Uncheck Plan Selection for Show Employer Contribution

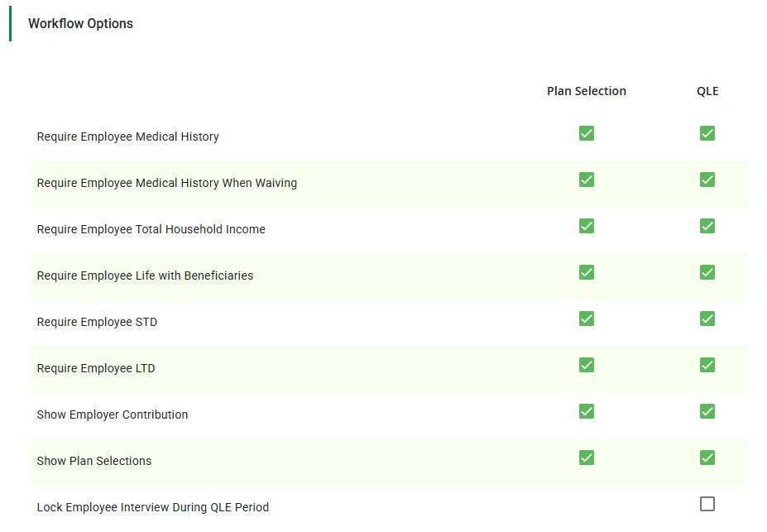tap(587, 411)
